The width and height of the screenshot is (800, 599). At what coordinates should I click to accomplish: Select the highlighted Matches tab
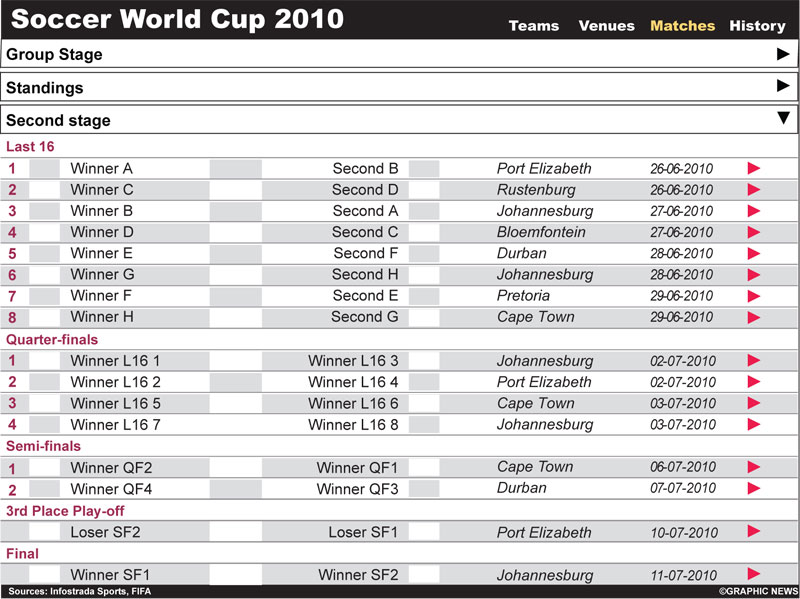[x=682, y=26]
